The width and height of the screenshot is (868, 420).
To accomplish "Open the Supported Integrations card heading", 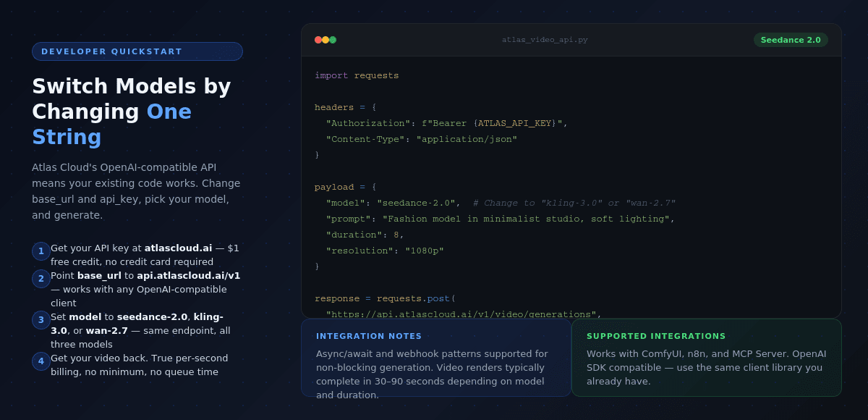I will (x=656, y=336).
